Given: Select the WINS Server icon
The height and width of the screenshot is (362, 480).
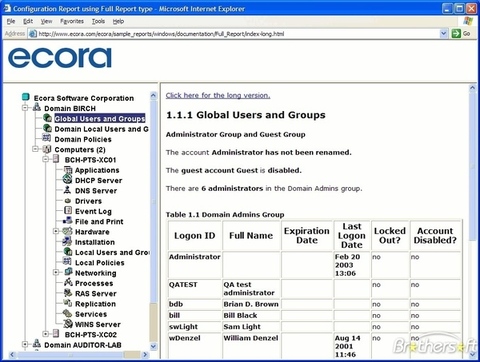Looking at the screenshot, I should pos(68,324).
